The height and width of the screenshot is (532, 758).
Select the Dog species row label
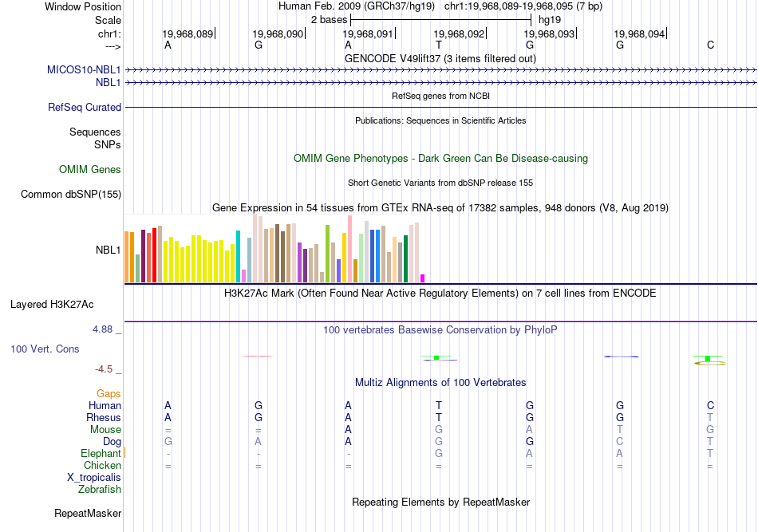112,442
